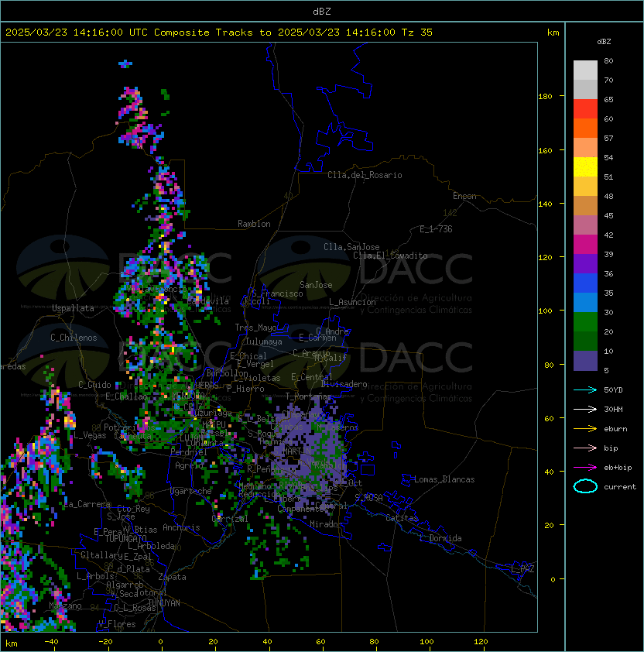644x652 pixels.
Task: Select the slate-purple swatch between 10 and 5 dBZ
Action: pos(585,361)
